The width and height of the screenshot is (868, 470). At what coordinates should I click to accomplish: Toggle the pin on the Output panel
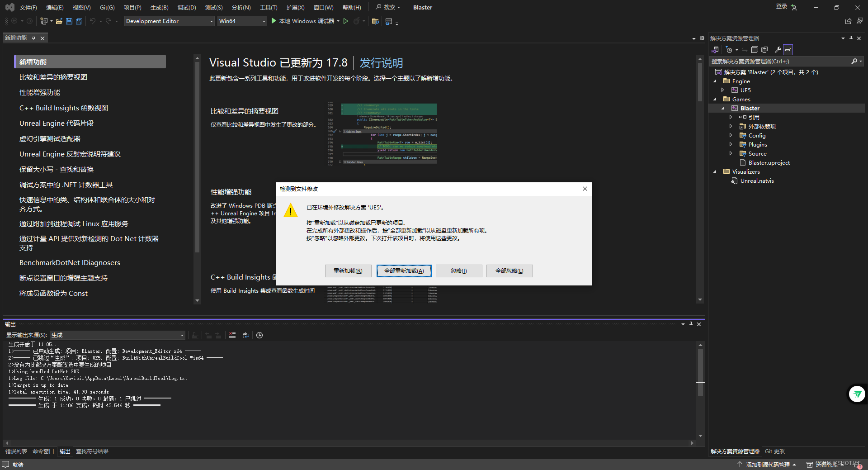pyautogui.click(x=691, y=324)
